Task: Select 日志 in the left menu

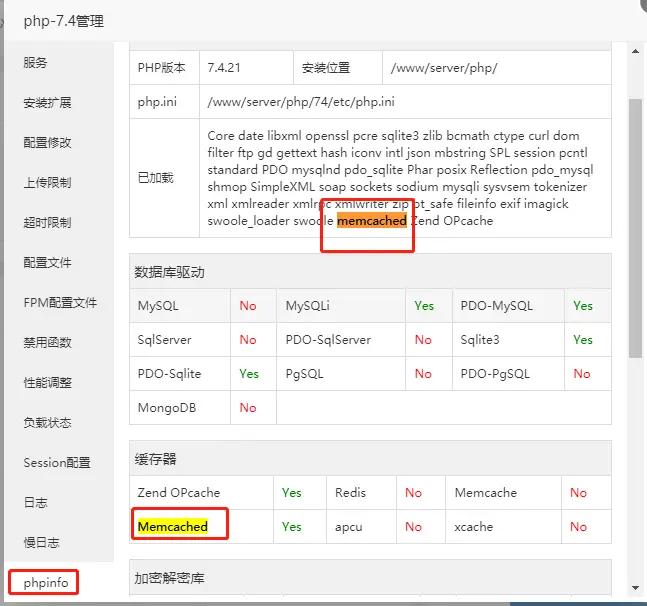Action: click(36, 502)
